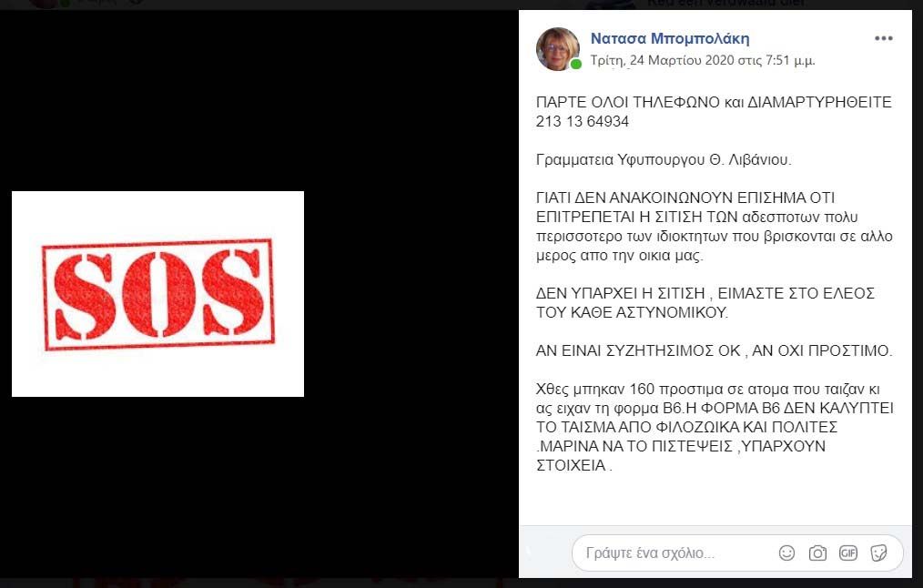Image resolution: width=923 pixels, height=588 pixels.
Task: Click the green online status dot
Action: (575, 64)
